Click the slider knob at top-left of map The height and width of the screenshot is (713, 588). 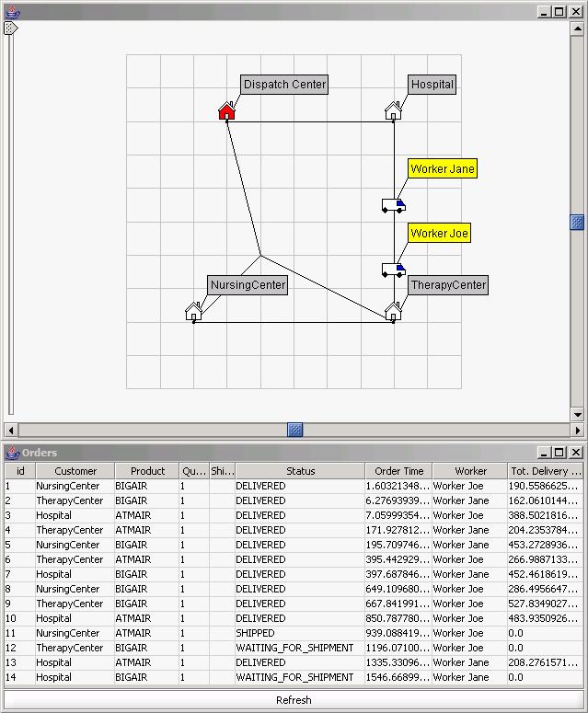click(10, 29)
